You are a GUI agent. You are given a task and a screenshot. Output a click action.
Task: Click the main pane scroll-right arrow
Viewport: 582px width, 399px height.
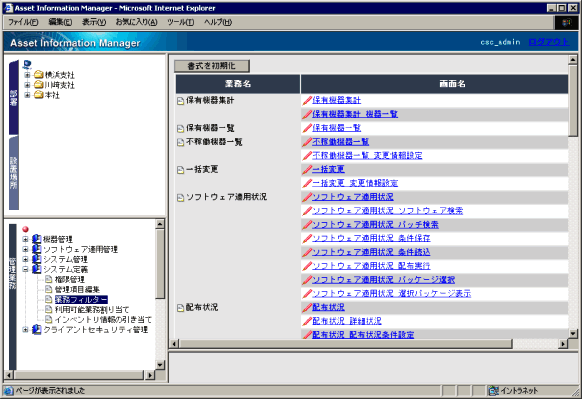(563, 344)
